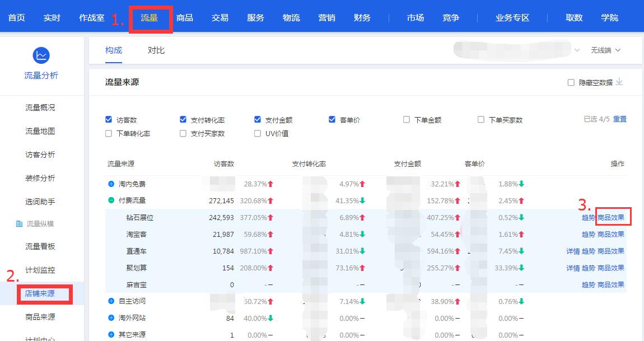The height and width of the screenshot is (341, 644).
Task: Open the 流量 top menu
Action: pos(150,18)
